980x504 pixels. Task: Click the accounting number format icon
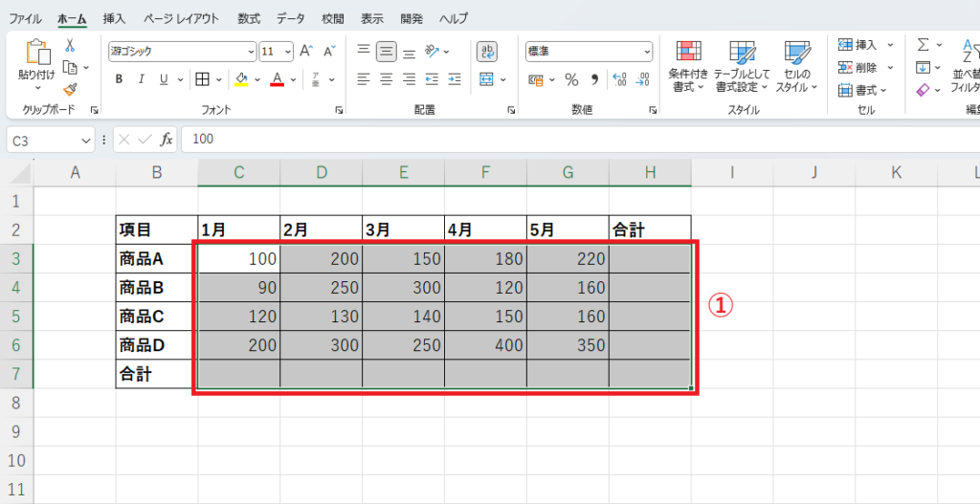click(x=536, y=79)
